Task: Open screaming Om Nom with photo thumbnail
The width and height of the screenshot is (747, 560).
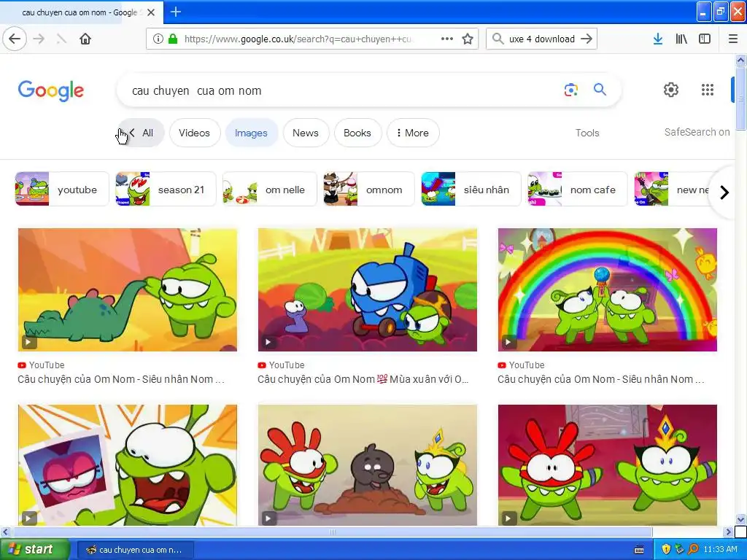Action: click(127, 464)
